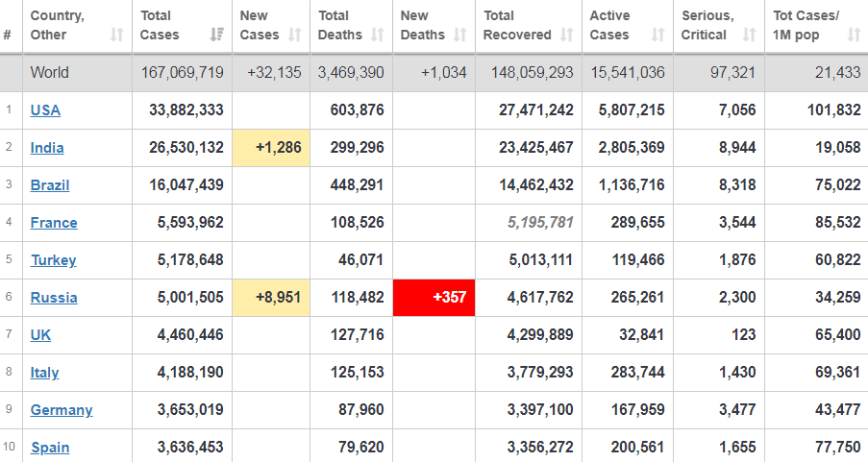
Task: Select USA cases per million '101,832'
Action: point(834,110)
